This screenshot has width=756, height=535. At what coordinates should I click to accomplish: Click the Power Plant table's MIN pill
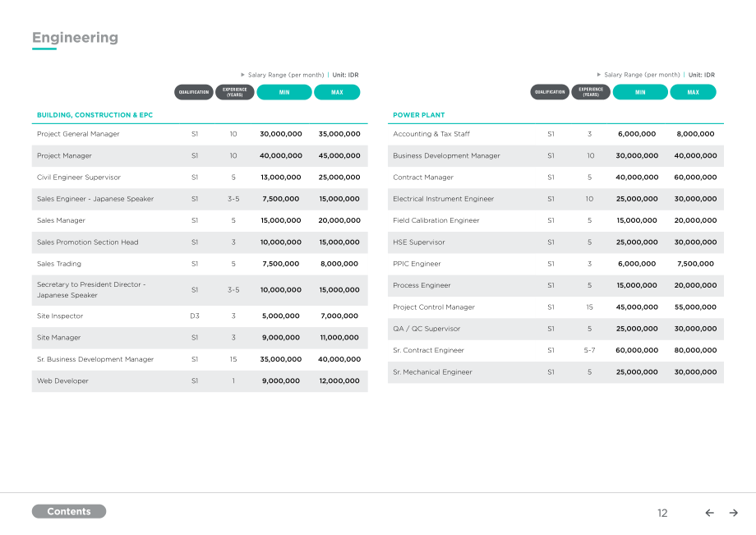tap(640, 92)
